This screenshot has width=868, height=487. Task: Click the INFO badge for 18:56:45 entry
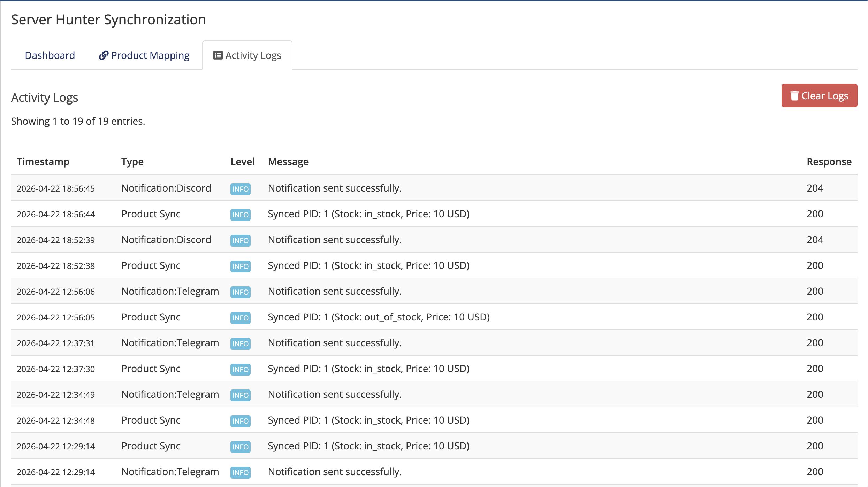coord(240,189)
